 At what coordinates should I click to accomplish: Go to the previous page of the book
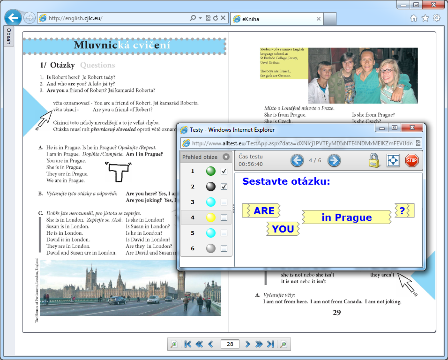[211, 344]
